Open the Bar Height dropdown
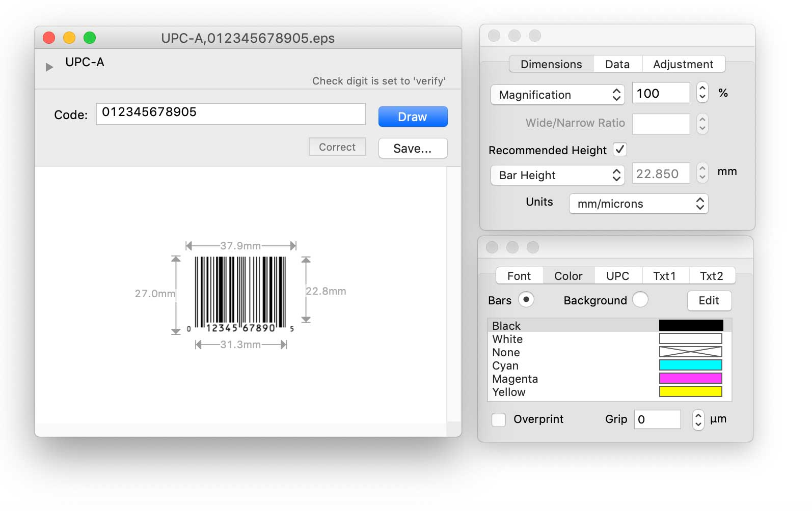Viewport: 812px width, 511px height. [557, 175]
